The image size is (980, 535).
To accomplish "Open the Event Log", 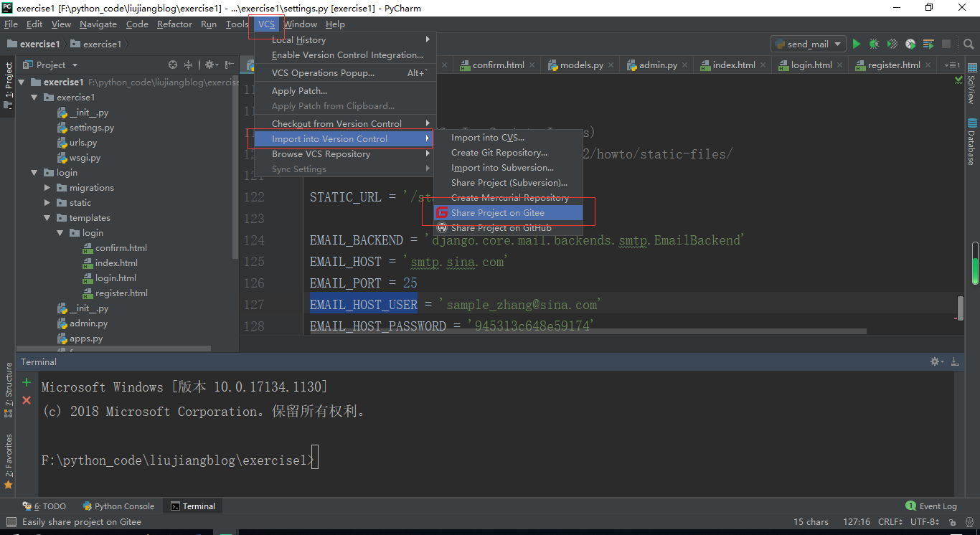I will click(x=931, y=506).
